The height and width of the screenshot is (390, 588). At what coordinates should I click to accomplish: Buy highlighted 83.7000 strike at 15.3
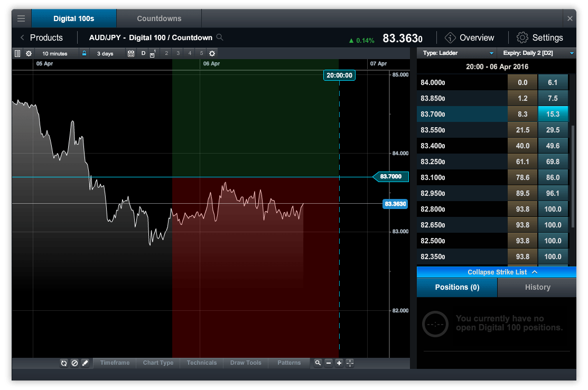(553, 114)
